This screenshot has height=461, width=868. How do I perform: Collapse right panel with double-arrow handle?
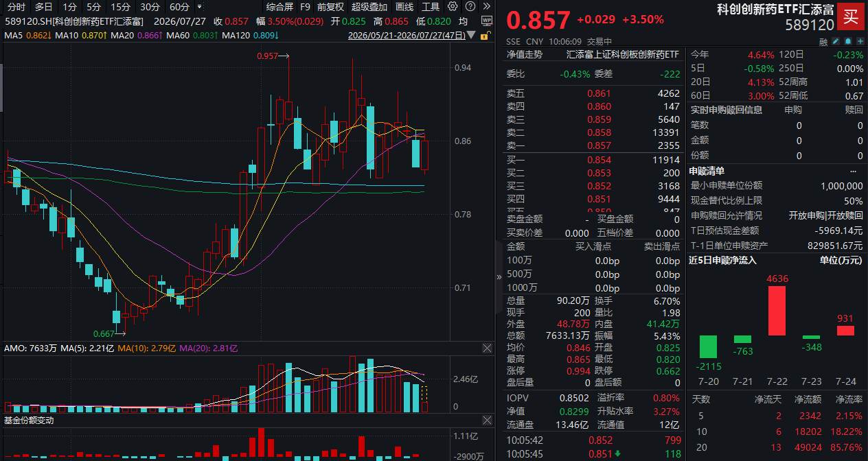(x=499, y=277)
